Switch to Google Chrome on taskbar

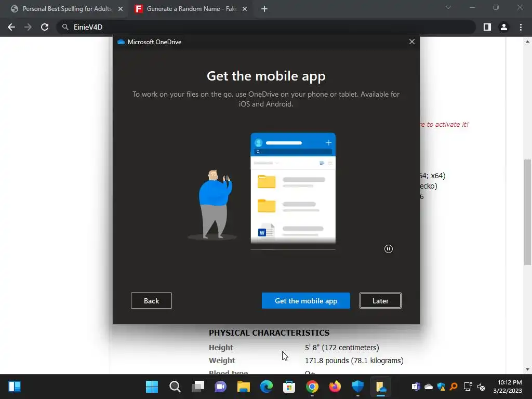pos(312,387)
